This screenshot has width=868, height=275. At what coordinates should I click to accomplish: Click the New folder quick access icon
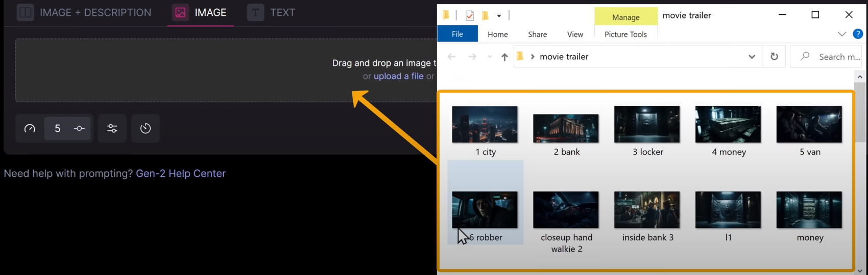coord(485,15)
